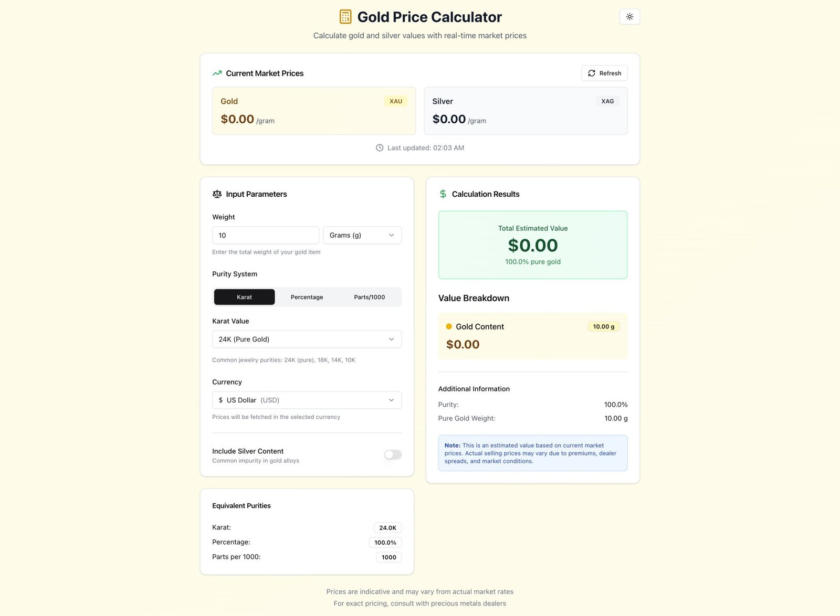Screen dimensions: 840x616
Task: Click the XAU badge on Gold card
Action: tap(396, 101)
